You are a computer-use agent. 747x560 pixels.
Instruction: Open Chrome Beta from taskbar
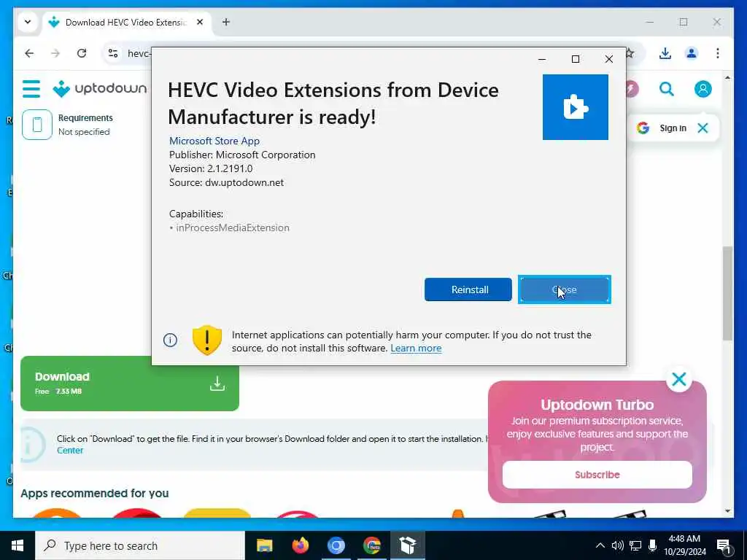point(371,545)
